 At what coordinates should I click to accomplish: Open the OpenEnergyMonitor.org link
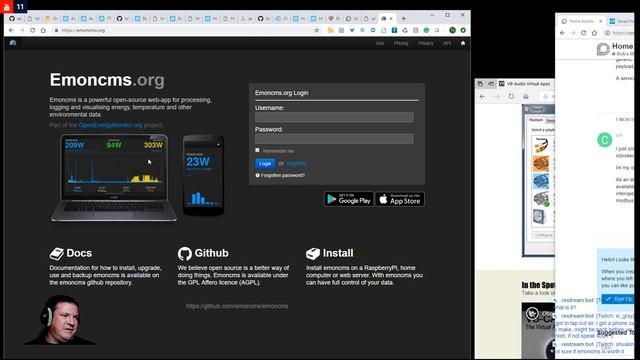coord(110,125)
